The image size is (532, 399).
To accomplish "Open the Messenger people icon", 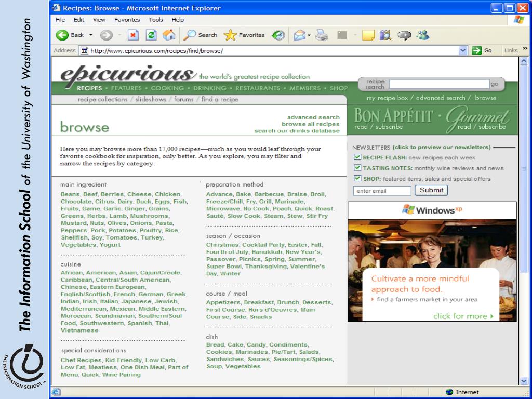I will [423, 35].
